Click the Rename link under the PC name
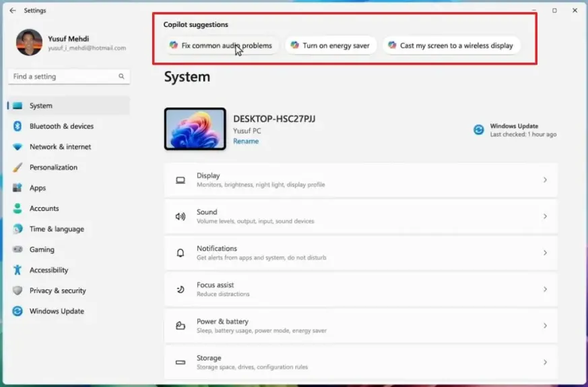 point(246,142)
